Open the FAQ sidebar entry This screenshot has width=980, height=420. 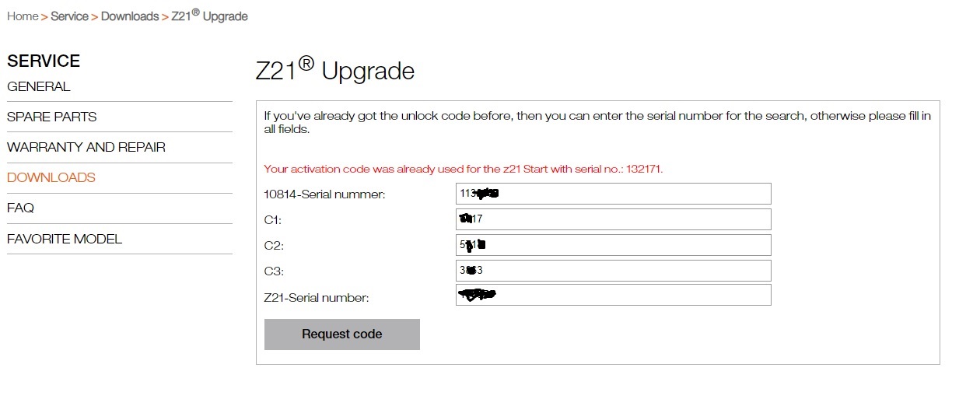click(x=20, y=208)
